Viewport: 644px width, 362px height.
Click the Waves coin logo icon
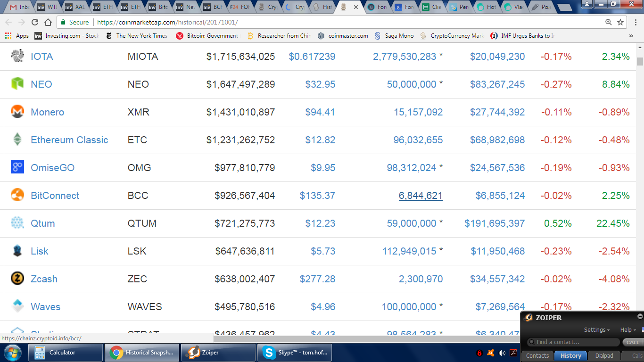click(x=17, y=306)
